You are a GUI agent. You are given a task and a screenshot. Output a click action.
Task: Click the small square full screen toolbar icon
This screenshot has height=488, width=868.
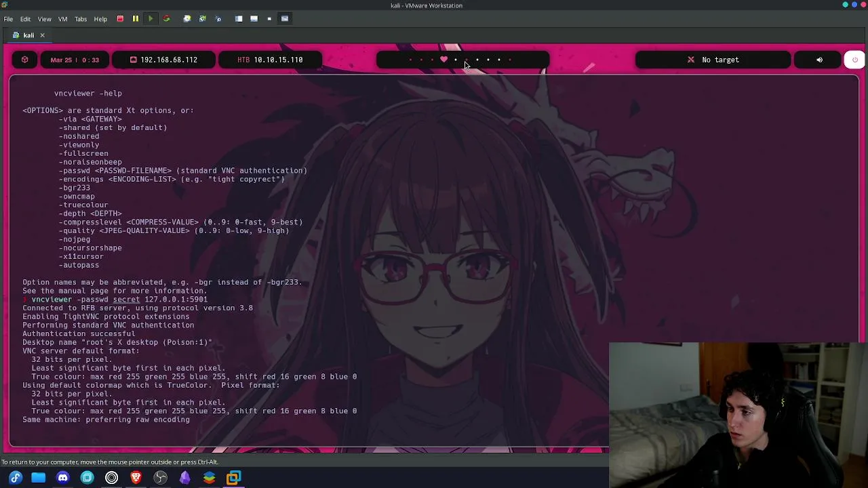pos(269,19)
